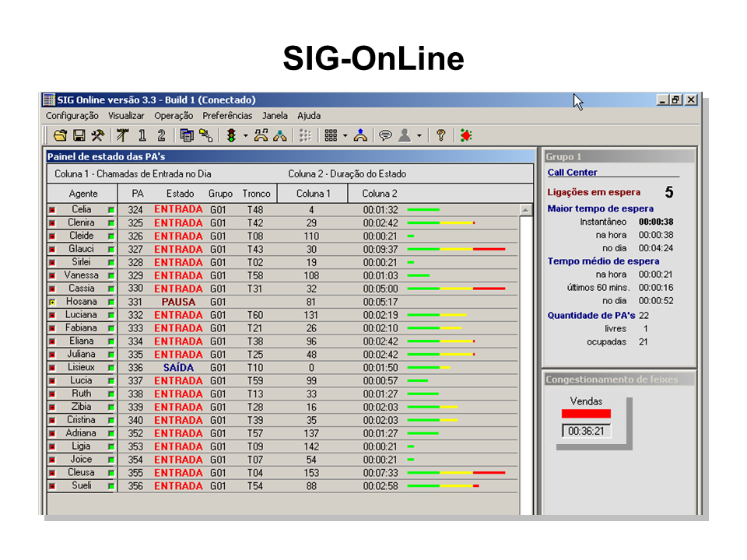Click the Congestionamento de feixes header
The image size is (747, 560).
(619, 380)
